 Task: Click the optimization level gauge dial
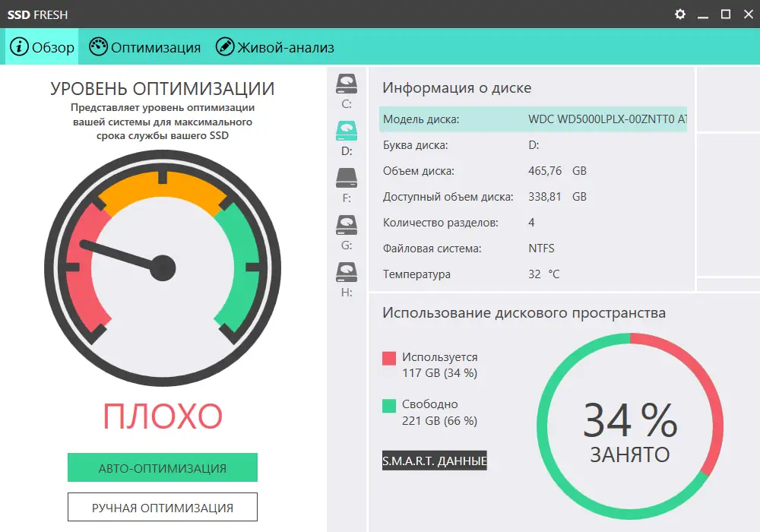[163, 268]
